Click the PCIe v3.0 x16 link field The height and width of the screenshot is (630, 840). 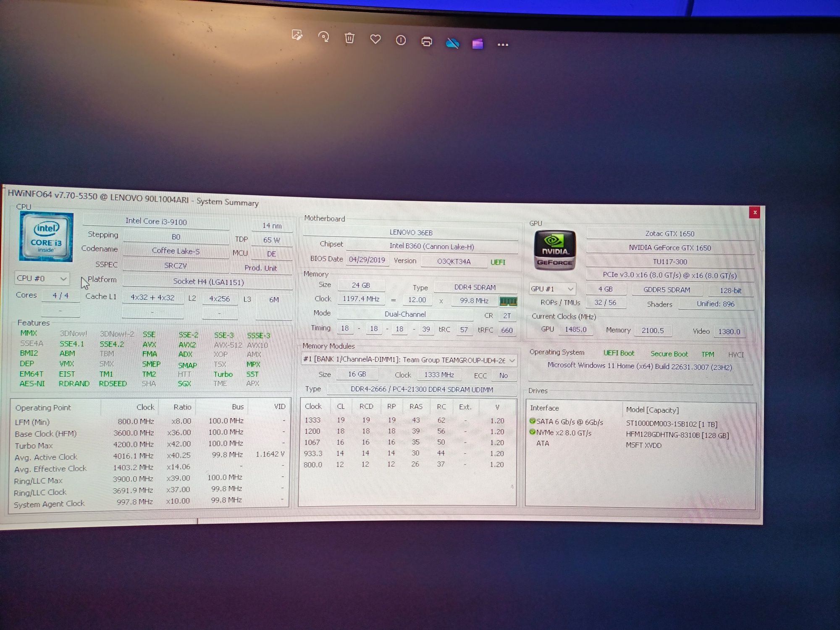click(x=669, y=276)
